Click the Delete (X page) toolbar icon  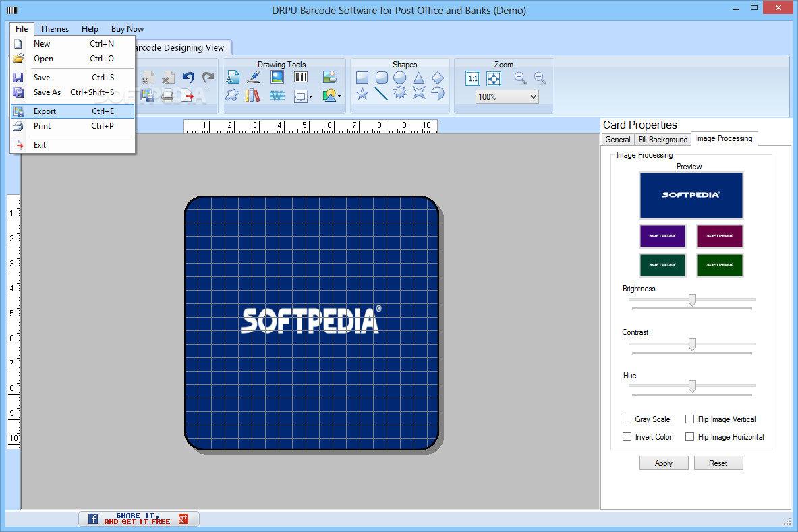click(x=168, y=78)
